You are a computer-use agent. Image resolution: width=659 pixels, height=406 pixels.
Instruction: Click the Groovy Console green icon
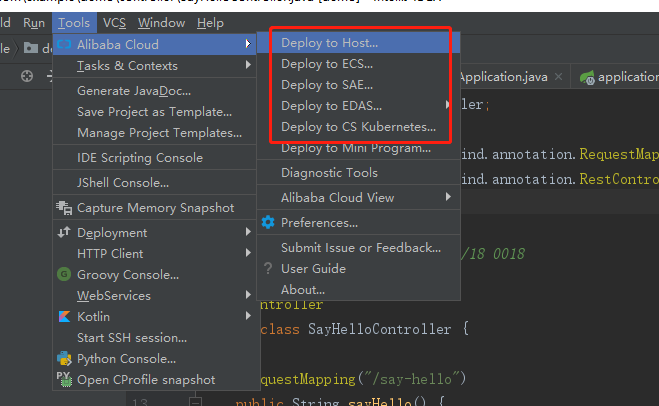64,274
